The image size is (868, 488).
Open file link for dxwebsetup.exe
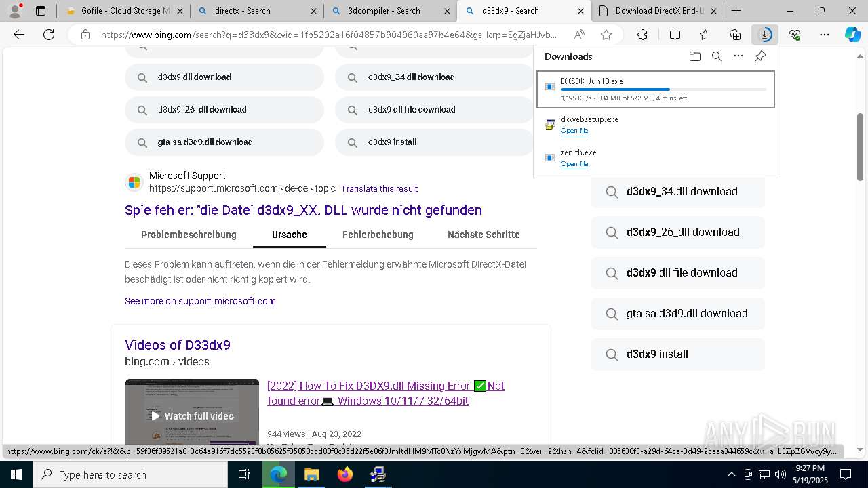(x=574, y=131)
